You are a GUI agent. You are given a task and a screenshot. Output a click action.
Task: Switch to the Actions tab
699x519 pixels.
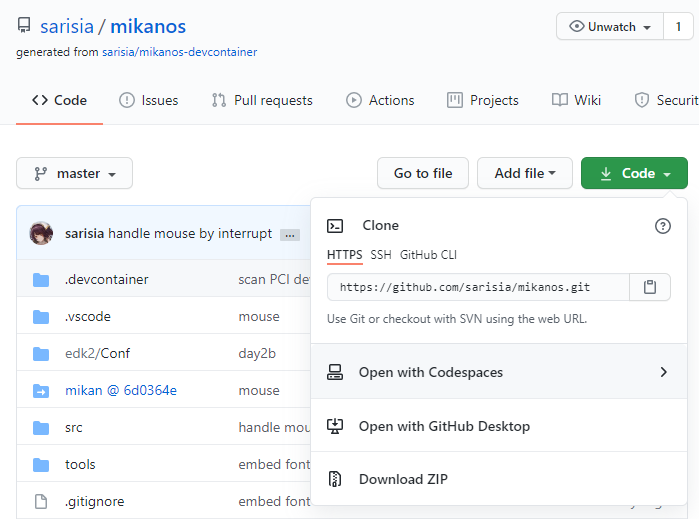[x=380, y=100]
